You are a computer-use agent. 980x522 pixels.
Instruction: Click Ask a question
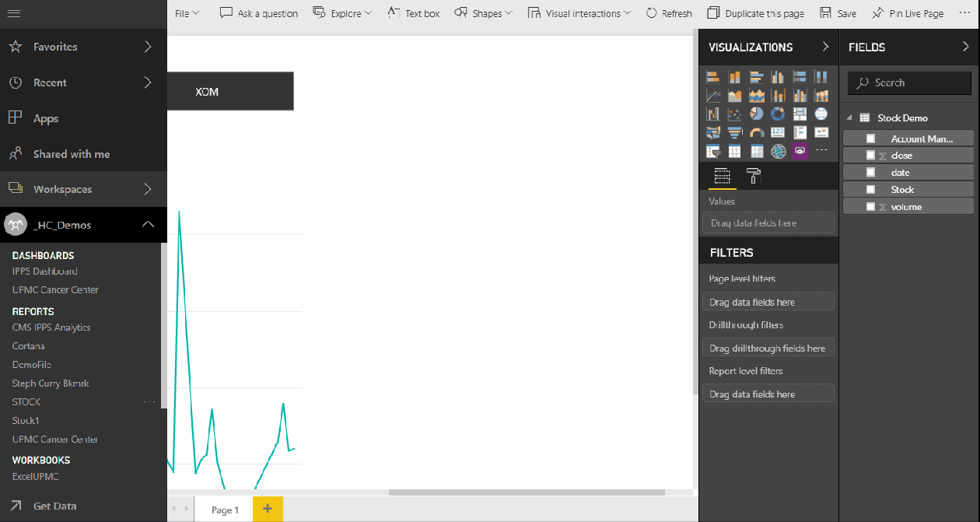tap(259, 13)
